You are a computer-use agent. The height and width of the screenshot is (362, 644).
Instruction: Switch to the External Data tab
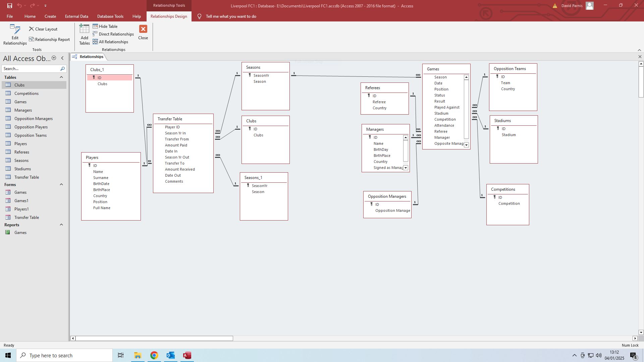pyautogui.click(x=76, y=16)
